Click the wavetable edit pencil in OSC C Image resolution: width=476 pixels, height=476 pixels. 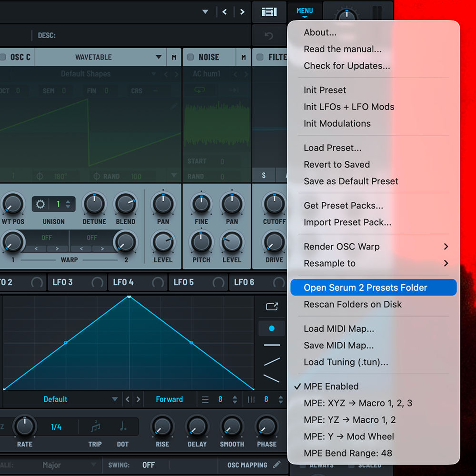[173, 106]
